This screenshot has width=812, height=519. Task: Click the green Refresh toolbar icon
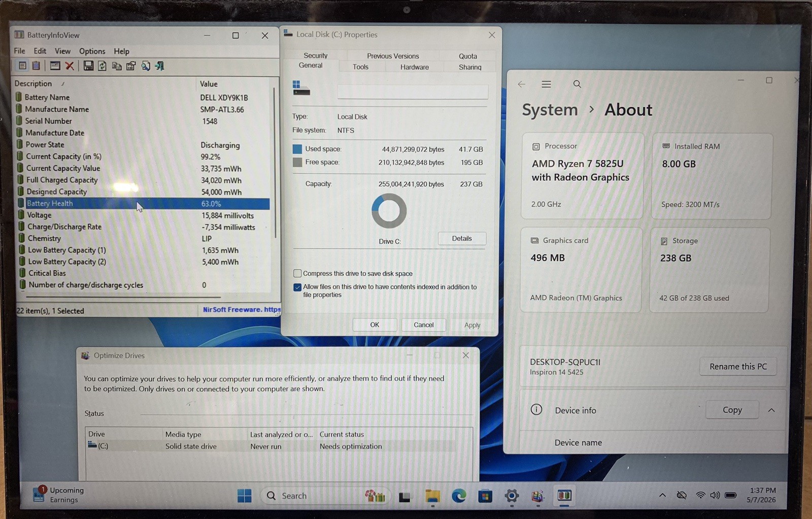click(x=102, y=66)
